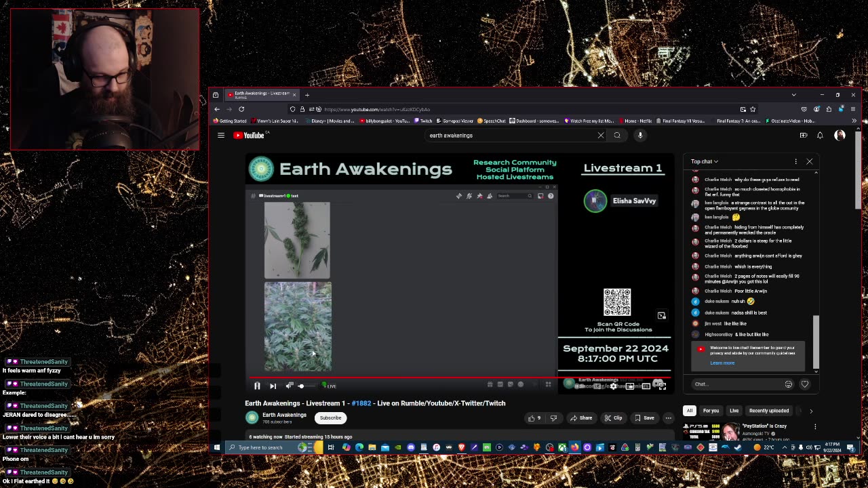868x488 pixels.
Task: Select the Recently uploaded chip
Action: click(x=769, y=411)
